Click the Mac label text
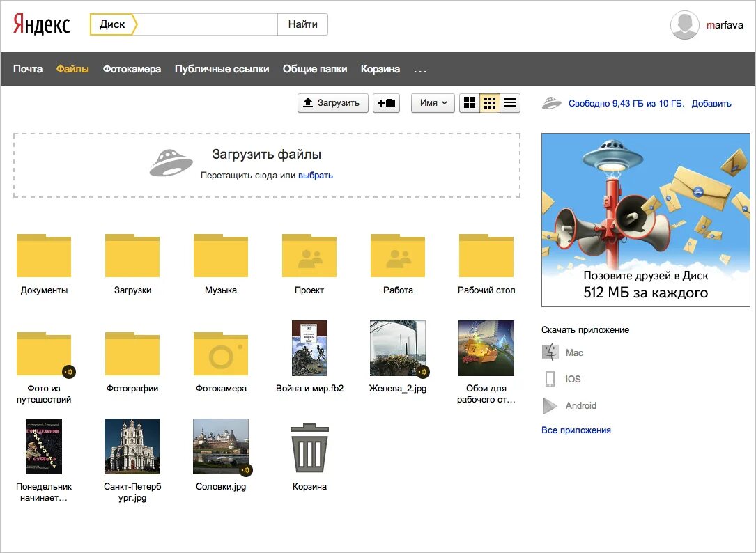 pyautogui.click(x=574, y=352)
